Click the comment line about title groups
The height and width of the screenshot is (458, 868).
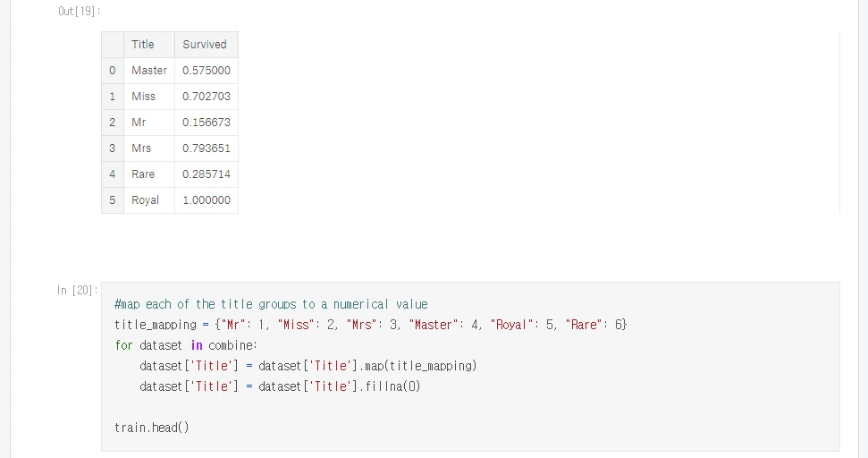tap(271, 304)
